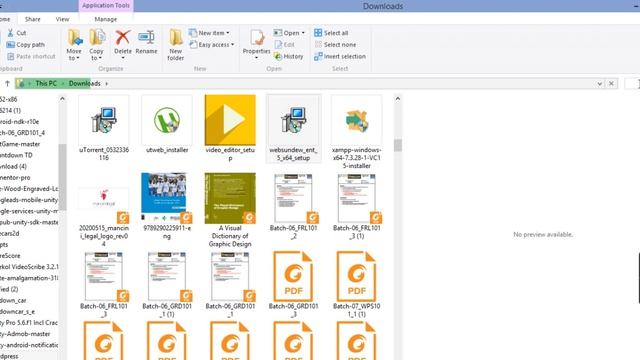Click the Up navigation arrow
This screenshot has height=360, width=640.
tap(7, 83)
